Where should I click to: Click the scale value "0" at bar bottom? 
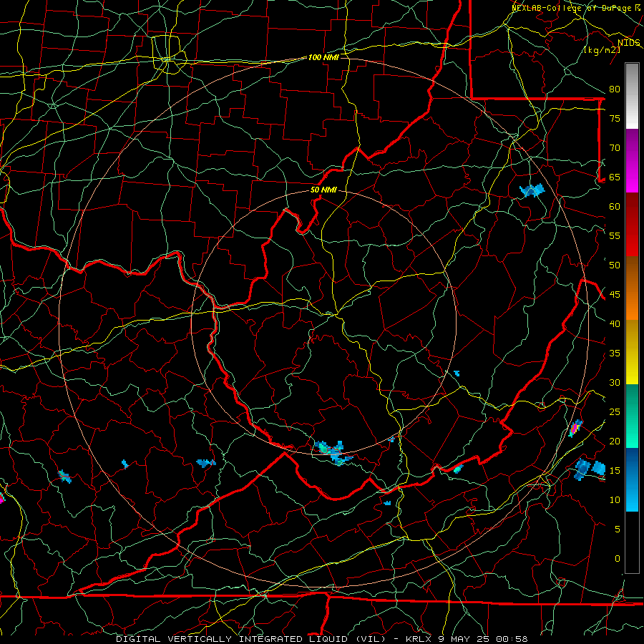618,559
